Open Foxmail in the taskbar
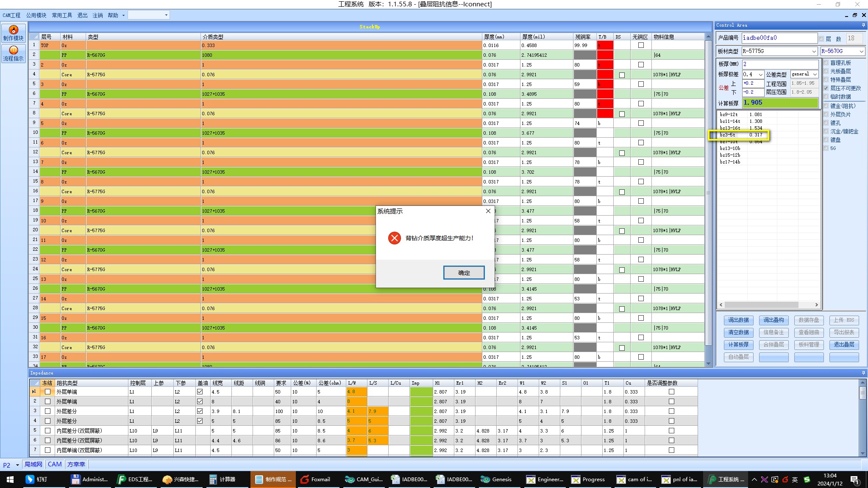Image resolution: width=868 pixels, height=488 pixels. click(x=315, y=480)
